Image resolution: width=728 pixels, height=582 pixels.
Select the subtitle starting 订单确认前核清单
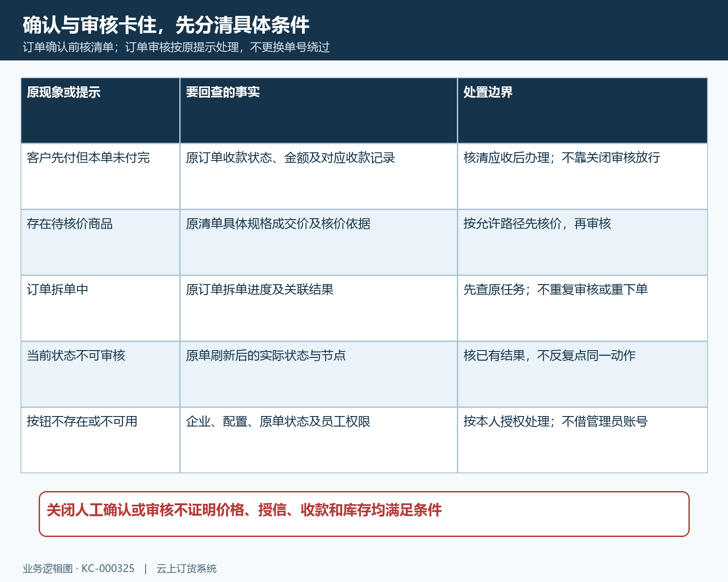(x=176, y=47)
